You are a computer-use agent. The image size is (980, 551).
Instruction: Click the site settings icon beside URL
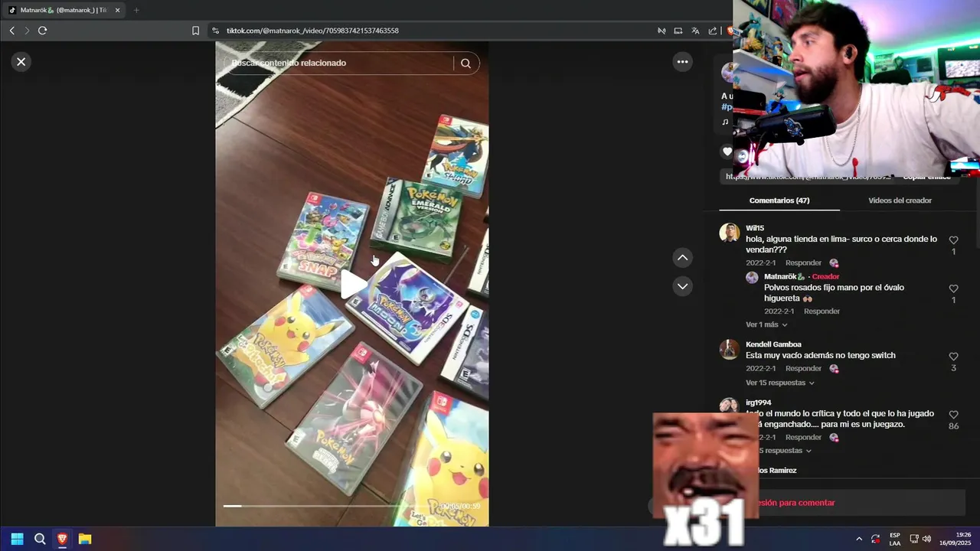click(x=216, y=31)
